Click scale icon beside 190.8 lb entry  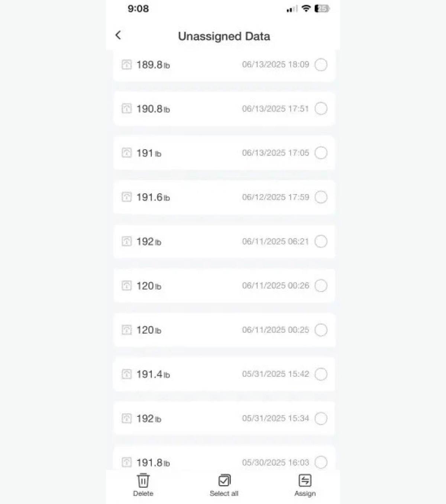[x=127, y=109]
